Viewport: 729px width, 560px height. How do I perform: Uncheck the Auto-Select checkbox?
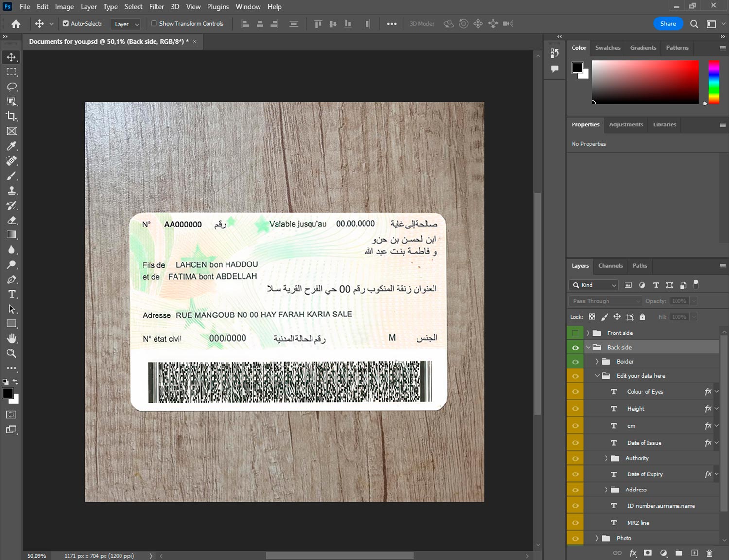[66, 23]
